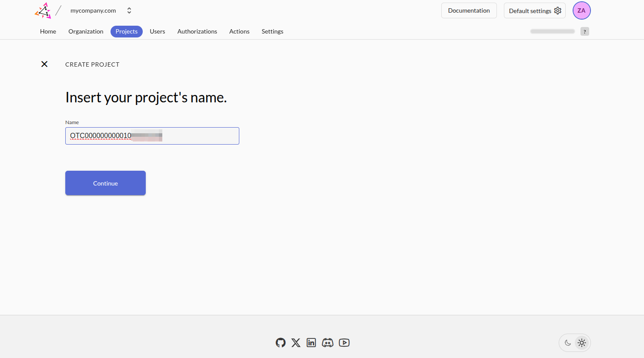Switch to dark theme moon toggle
This screenshot has height=358, width=644.
[x=568, y=343]
